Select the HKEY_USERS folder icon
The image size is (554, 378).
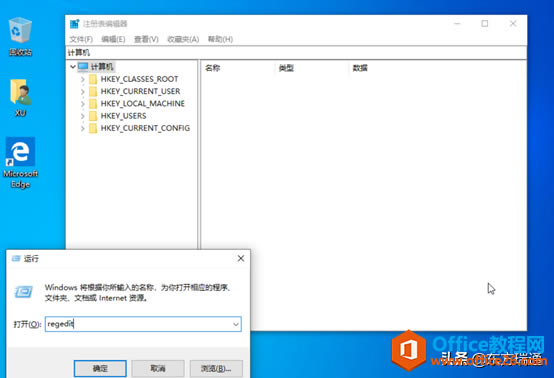[93, 116]
